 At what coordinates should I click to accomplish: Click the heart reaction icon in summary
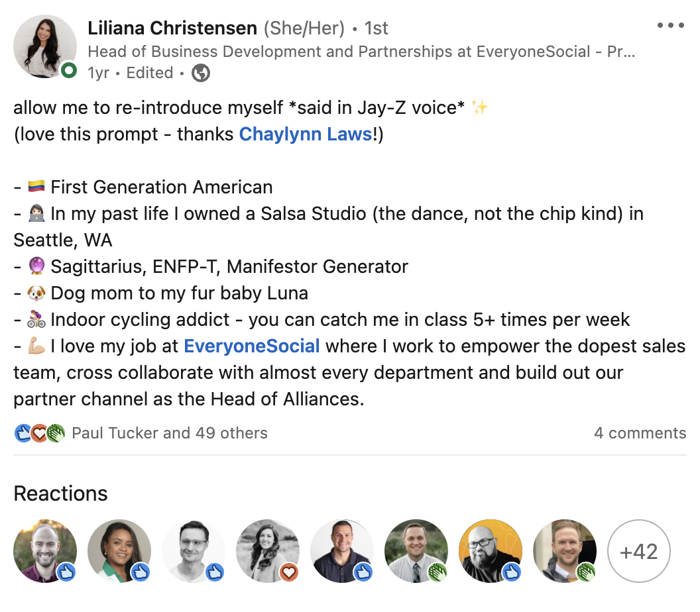pos(39,434)
